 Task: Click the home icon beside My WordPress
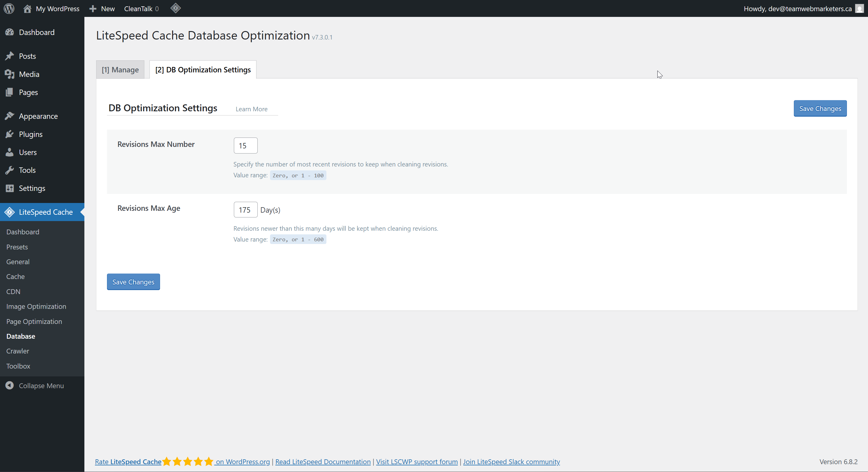[27, 9]
